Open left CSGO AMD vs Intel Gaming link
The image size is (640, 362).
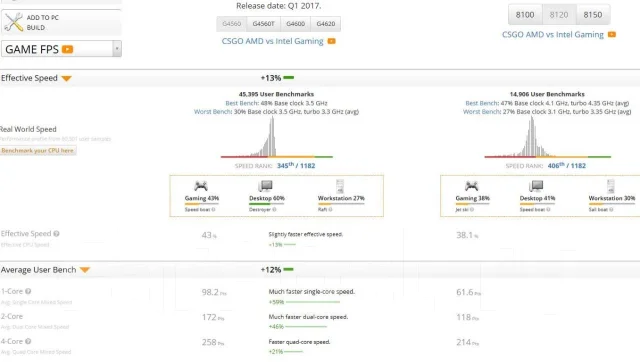pyautogui.click(x=272, y=41)
